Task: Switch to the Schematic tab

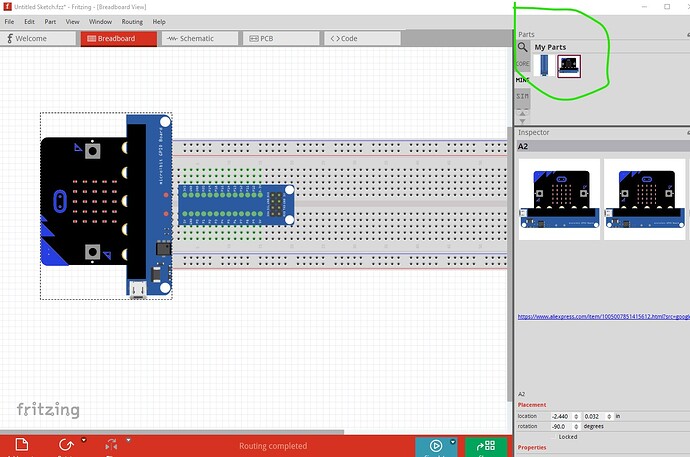Action: tap(200, 38)
